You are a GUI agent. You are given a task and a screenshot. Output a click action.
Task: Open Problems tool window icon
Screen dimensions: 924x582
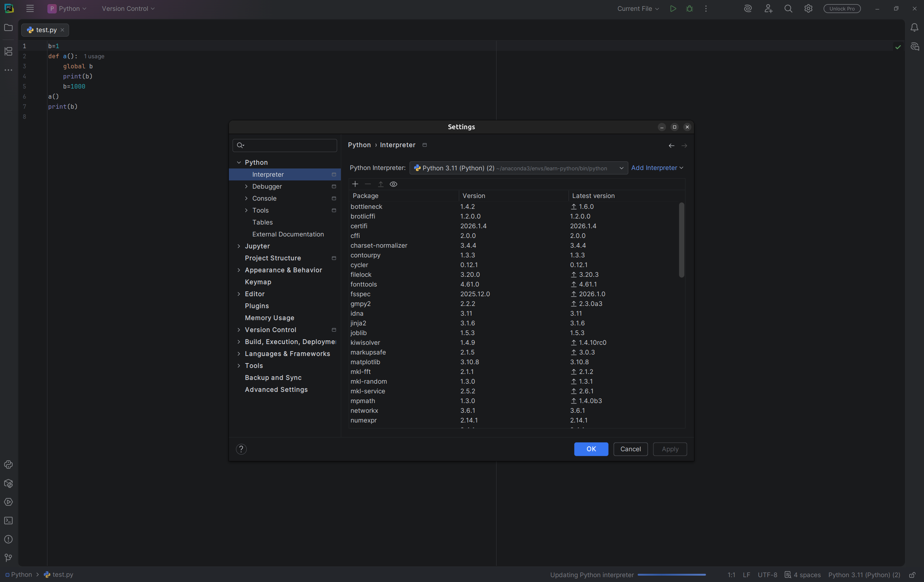pos(9,539)
